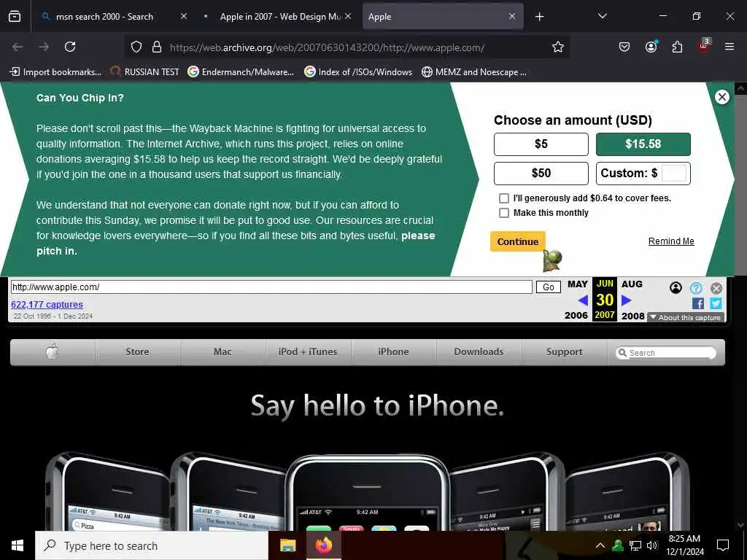Open the list all tabs dropdown
Viewport: 747px width, 560px height.
pyautogui.click(x=602, y=16)
